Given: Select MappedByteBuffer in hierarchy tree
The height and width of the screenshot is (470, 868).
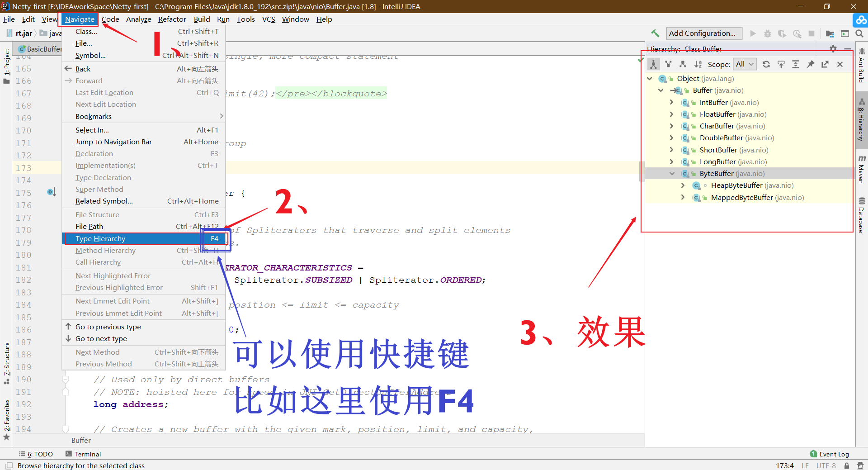Looking at the screenshot, I should [x=757, y=198].
